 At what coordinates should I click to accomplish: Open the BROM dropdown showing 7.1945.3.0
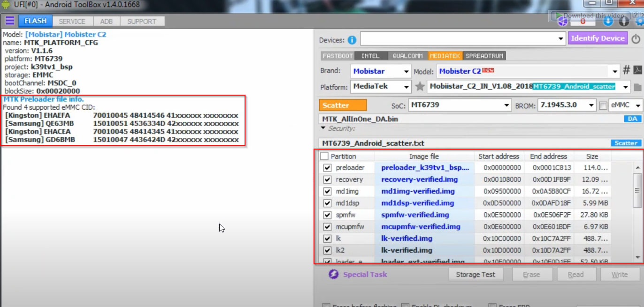567,105
